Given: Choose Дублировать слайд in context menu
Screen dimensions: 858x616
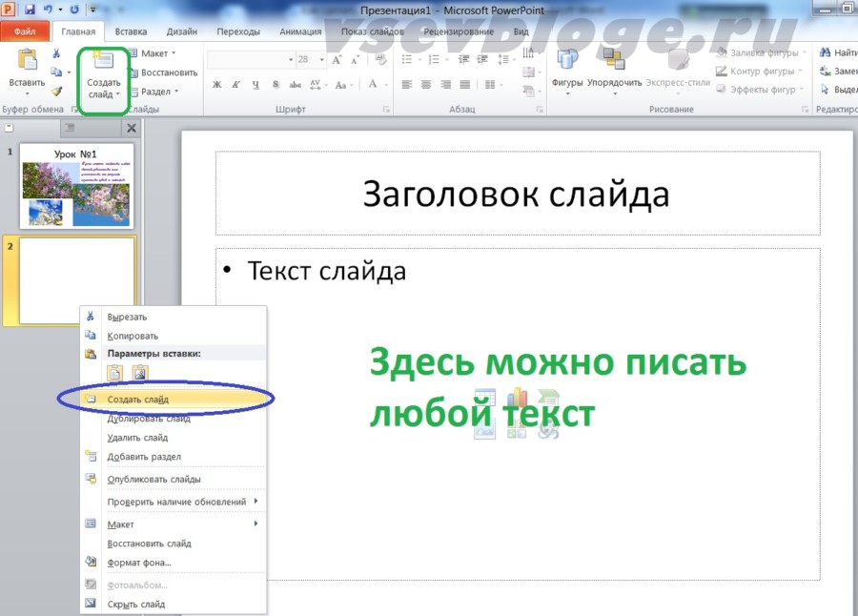Looking at the screenshot, I should (x=173, y=419).
